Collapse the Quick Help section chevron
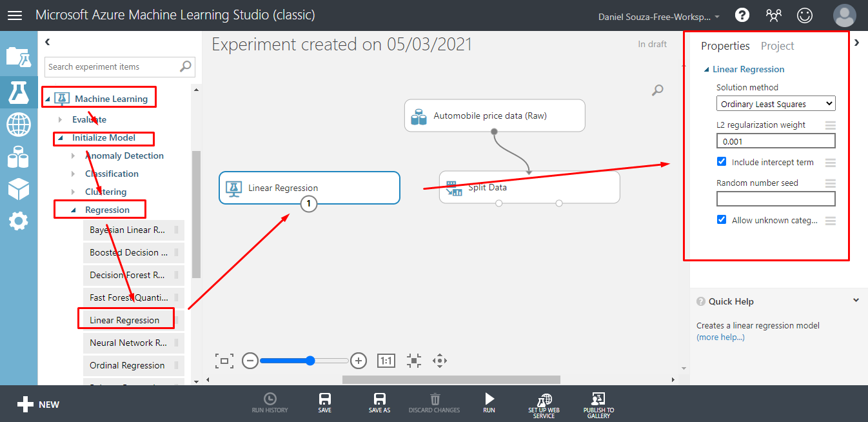This screenshot has height=422, width=868. point(856,300)
